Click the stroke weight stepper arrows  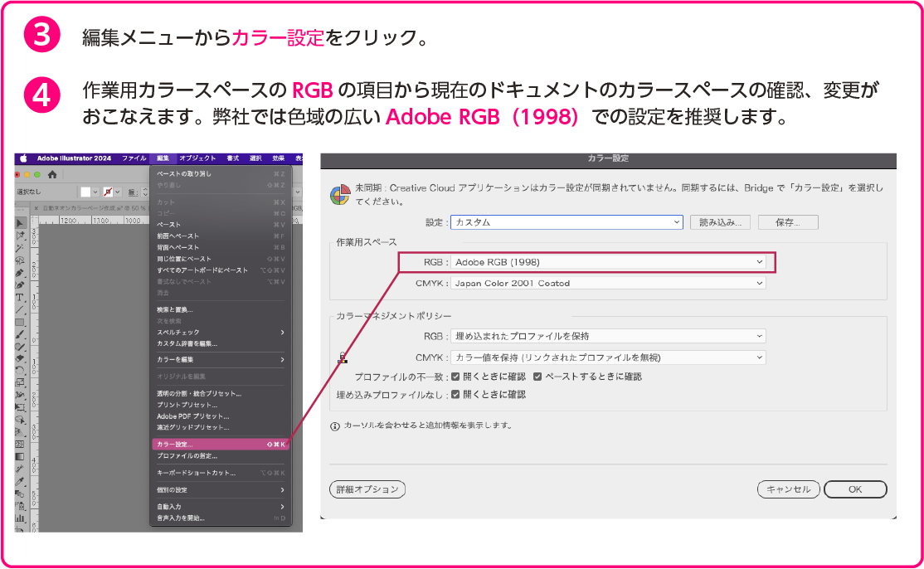tap(145, 192)
